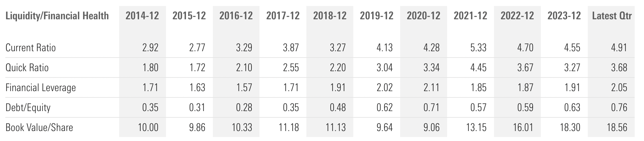Click the Current Ratio row label

click(x=31, y=48)
